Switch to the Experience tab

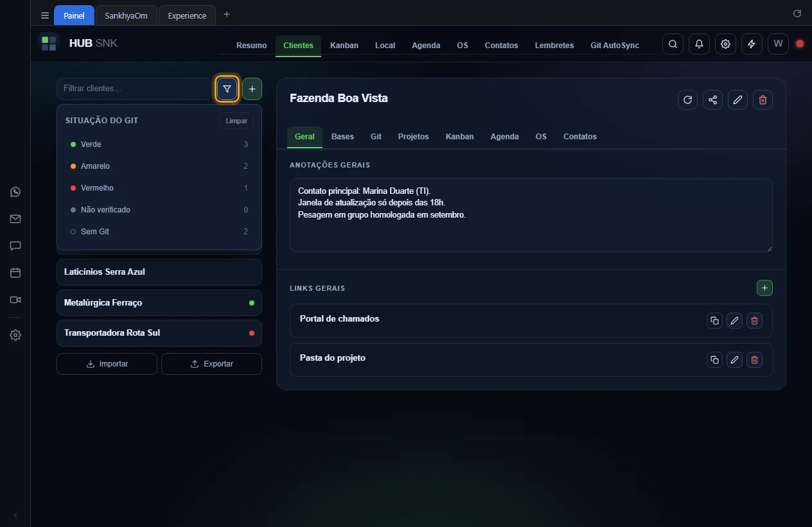(x=187, y=15)
